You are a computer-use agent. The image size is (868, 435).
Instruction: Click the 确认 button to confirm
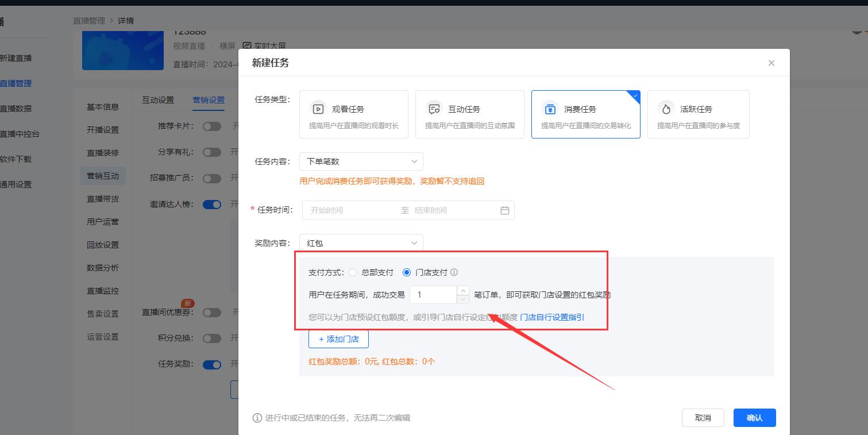click(754, 418)
